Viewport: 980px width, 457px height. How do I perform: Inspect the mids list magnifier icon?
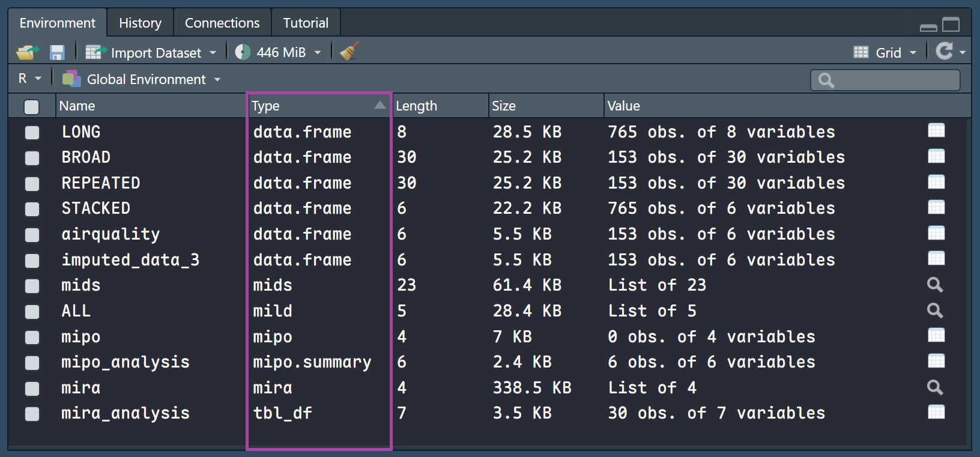click(x=935, y=285)
